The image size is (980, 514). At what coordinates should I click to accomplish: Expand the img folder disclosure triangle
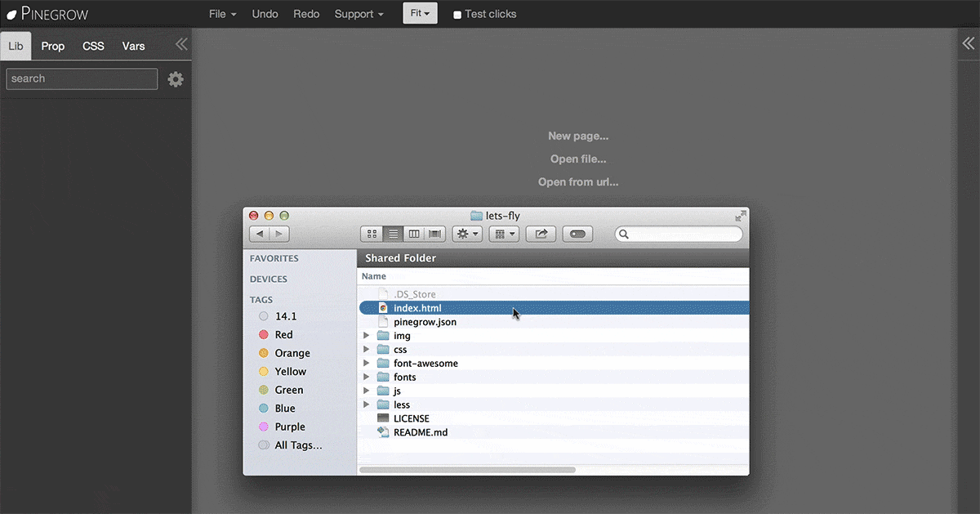pos(367,335)
